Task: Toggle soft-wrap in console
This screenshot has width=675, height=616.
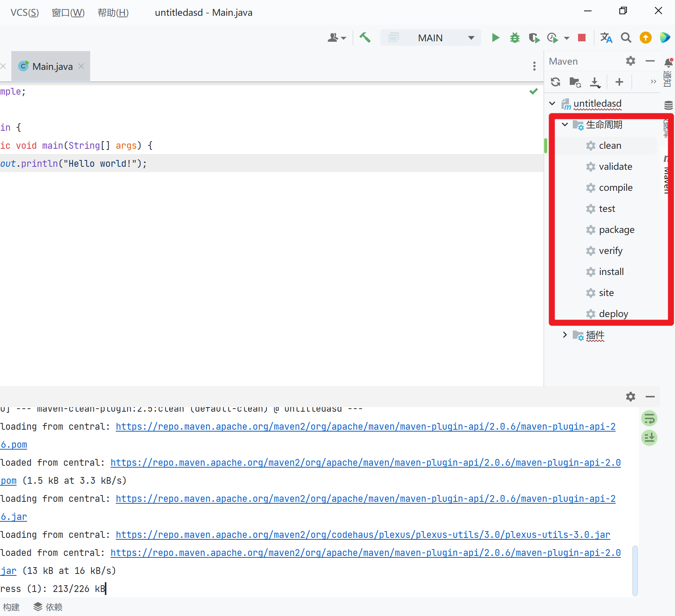Action: [649, 418]
